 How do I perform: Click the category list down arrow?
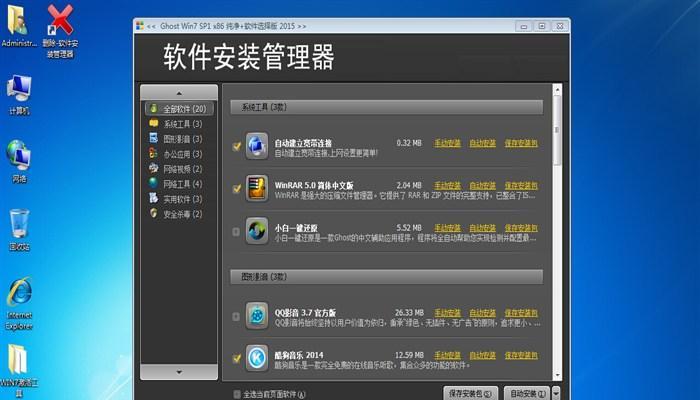click(179, 372)
